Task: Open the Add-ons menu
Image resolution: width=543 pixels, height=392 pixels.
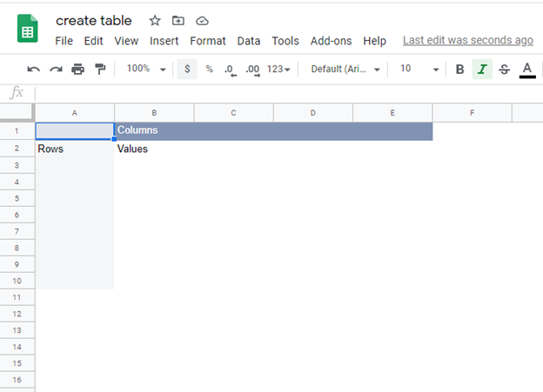Action: (x=331, y=41)
